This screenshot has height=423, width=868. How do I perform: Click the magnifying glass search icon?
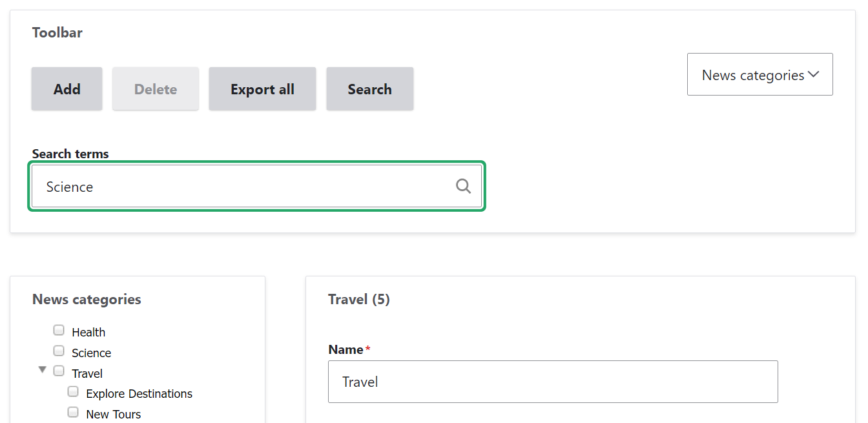(463, 186)
